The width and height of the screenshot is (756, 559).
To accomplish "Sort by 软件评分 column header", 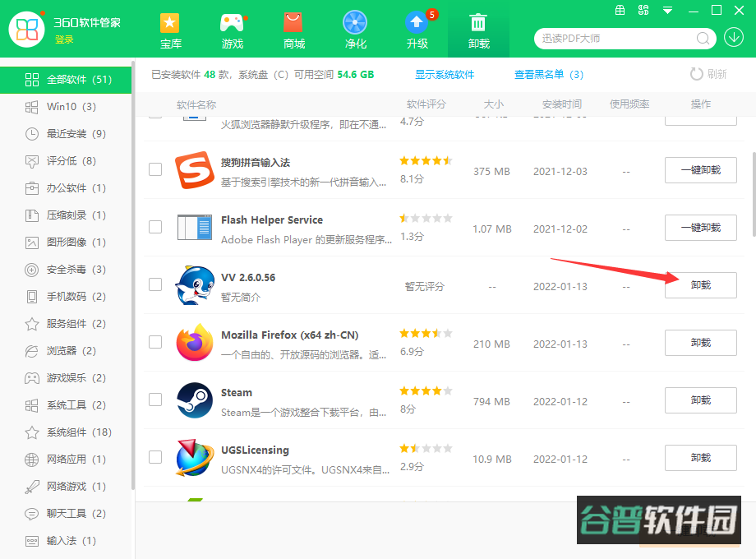I will 426,104.
